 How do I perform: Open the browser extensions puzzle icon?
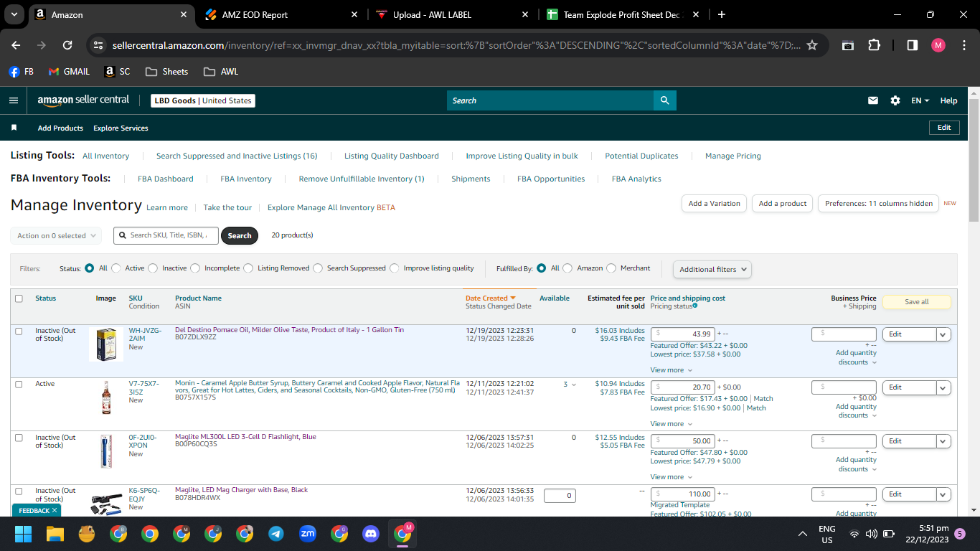pos(874,45)
